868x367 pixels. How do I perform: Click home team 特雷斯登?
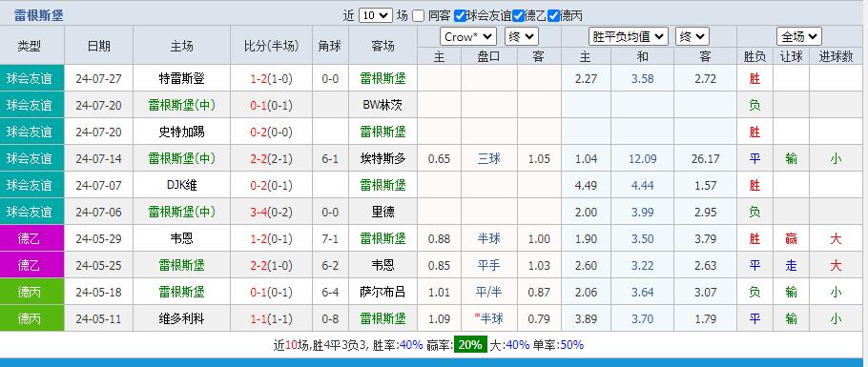[x=181, y=78]
